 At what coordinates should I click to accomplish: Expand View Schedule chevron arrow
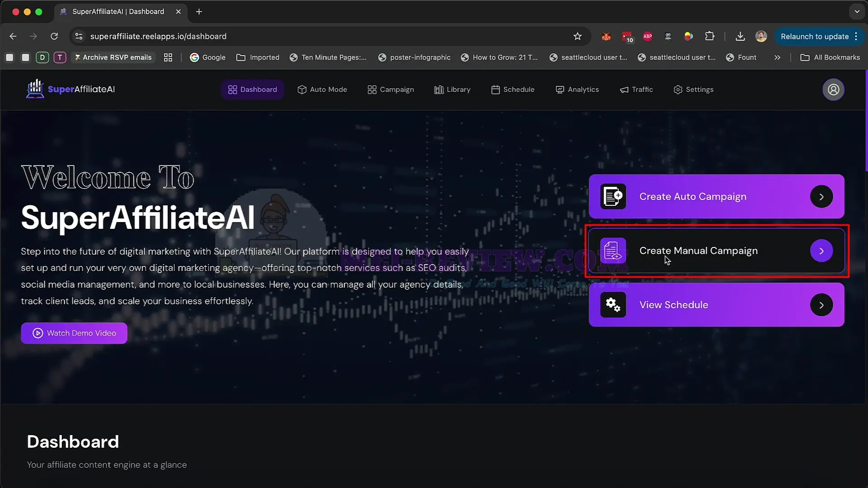point(821,305)
